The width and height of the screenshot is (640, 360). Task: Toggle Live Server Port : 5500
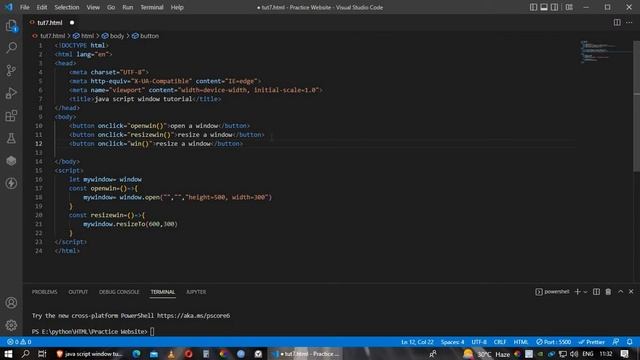click(554, 342)
